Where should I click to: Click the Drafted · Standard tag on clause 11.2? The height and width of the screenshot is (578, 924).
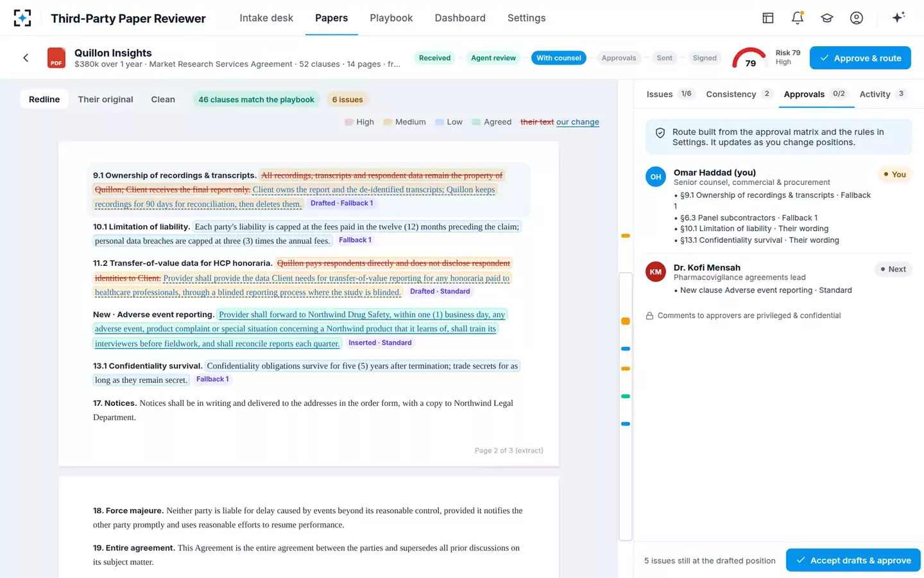440,292
